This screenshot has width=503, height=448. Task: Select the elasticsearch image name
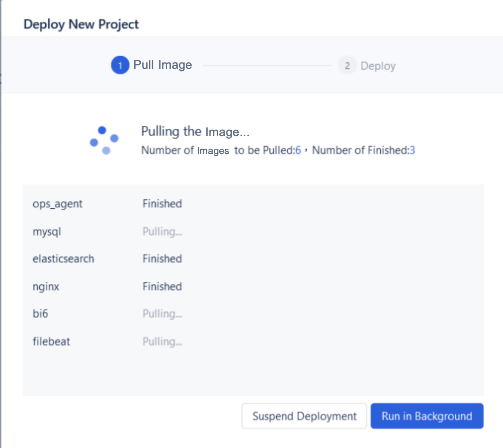(63, 259)
